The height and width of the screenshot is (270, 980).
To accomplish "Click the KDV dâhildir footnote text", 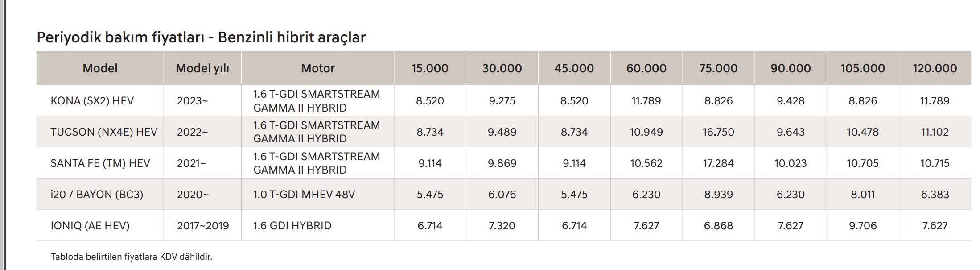I will 132,257.
